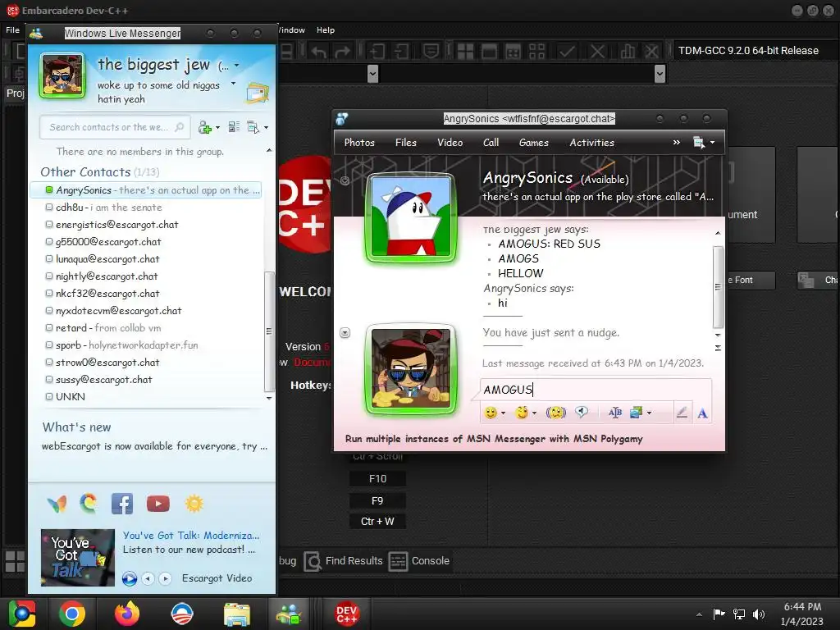840x630 pixels.
Task: Click the Redo arrow in Dev-C++ toolbar
Action: point(343,52)
